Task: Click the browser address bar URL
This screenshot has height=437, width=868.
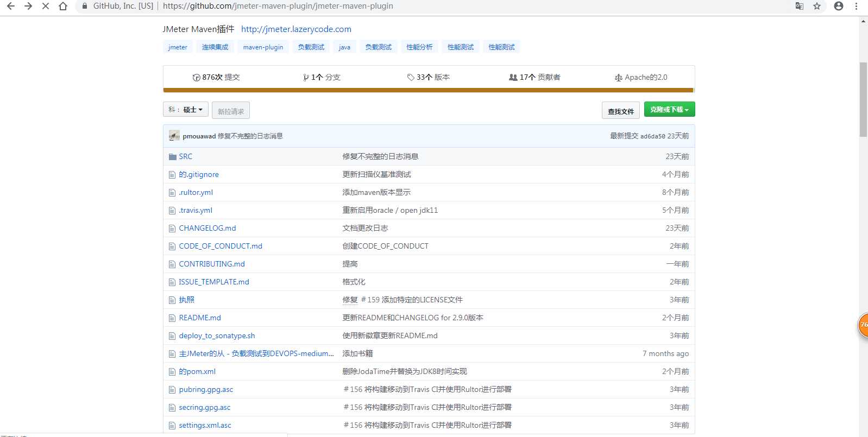Action: tap(278, 6)
